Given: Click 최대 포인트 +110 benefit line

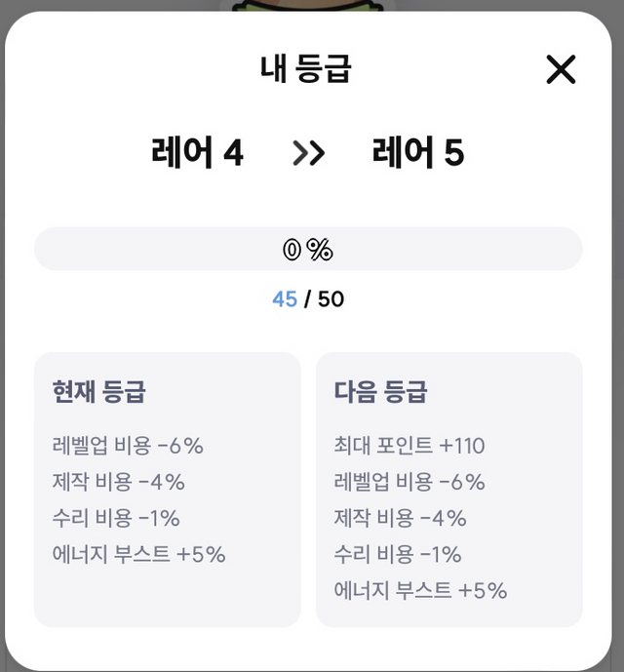Looking at the screenshot, I should (409, 446).
